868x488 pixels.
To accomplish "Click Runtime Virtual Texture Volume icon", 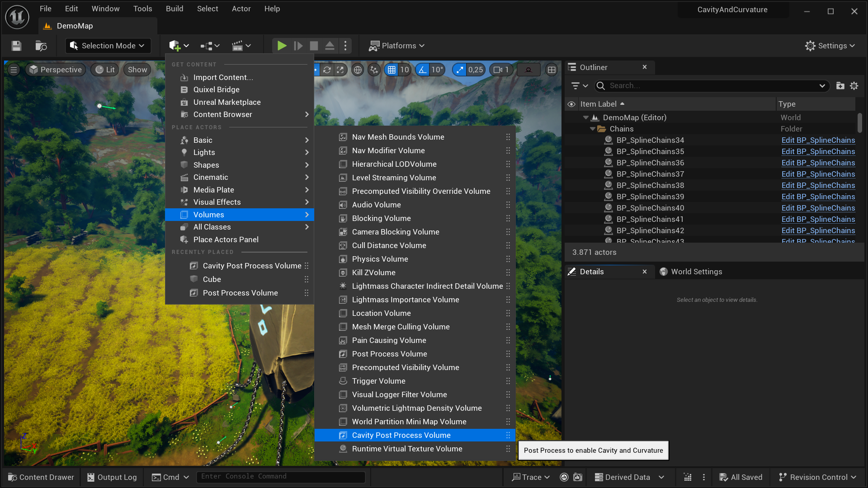I will point(343,449).
